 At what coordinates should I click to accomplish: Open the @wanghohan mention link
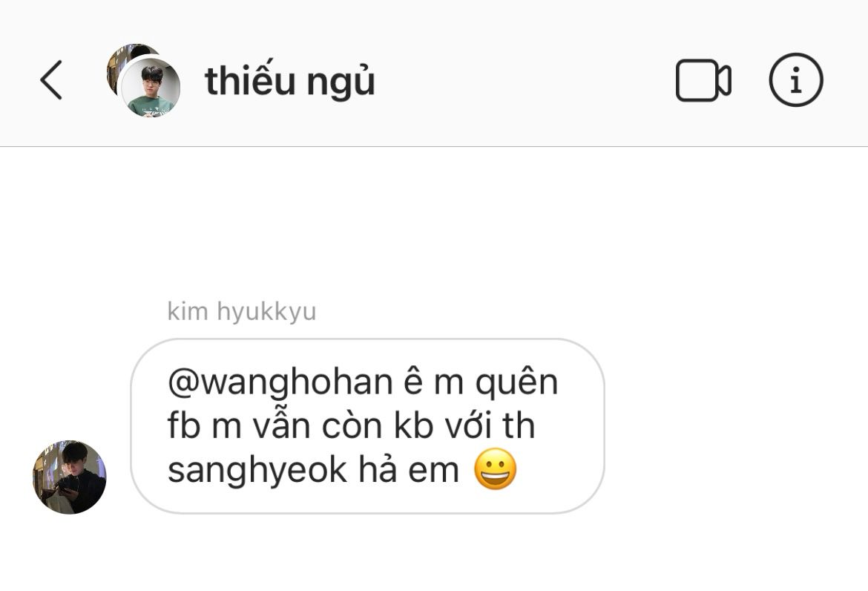280,382
